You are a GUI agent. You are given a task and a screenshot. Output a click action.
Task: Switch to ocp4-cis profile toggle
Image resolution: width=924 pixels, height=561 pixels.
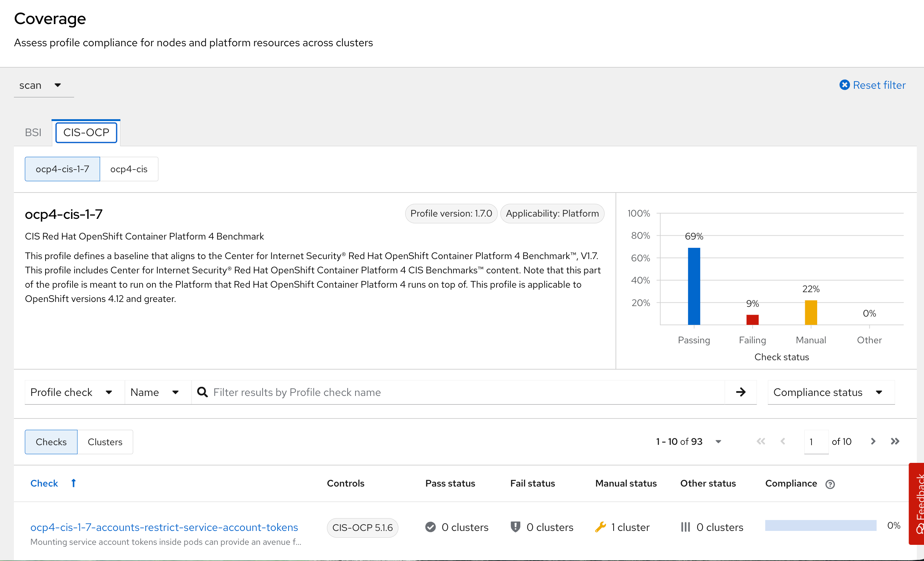[129, 169]
